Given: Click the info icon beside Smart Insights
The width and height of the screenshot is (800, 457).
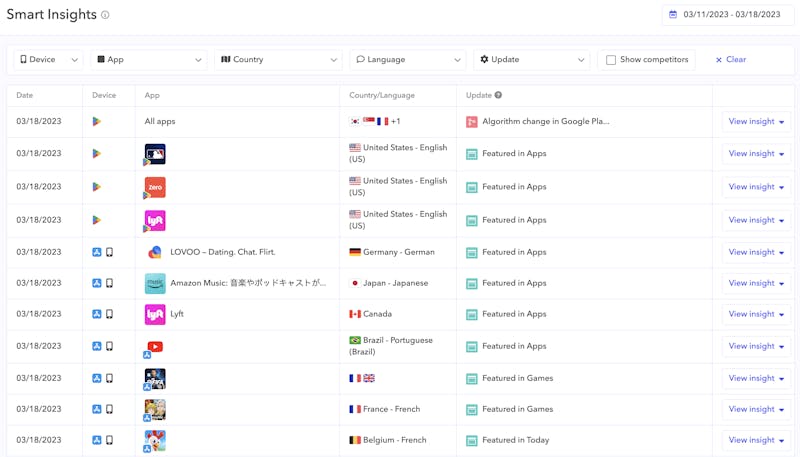Looking at the screenshot, I should click(x=105, y=15).
